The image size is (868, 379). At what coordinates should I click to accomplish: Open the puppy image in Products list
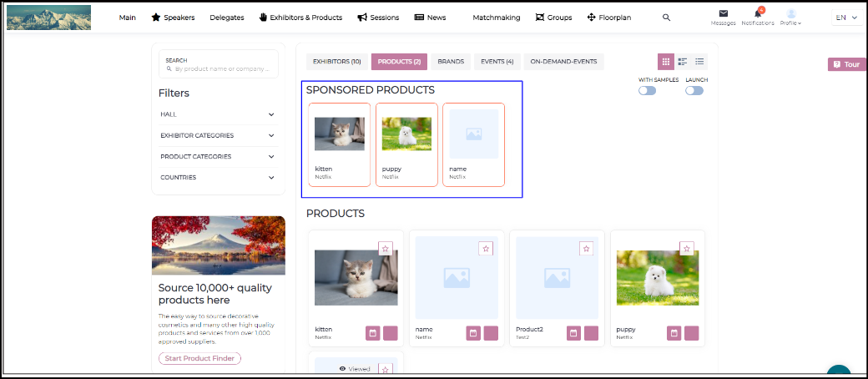[658, 278]
